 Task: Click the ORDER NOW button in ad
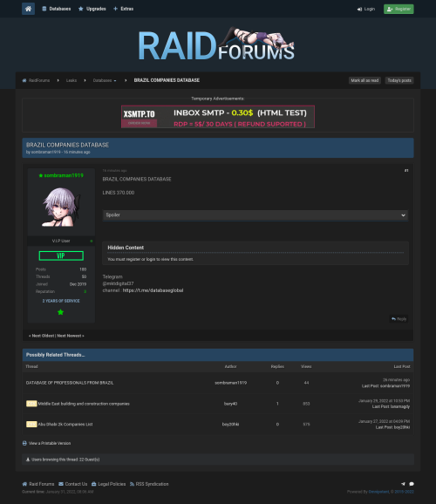coord(140,123)
